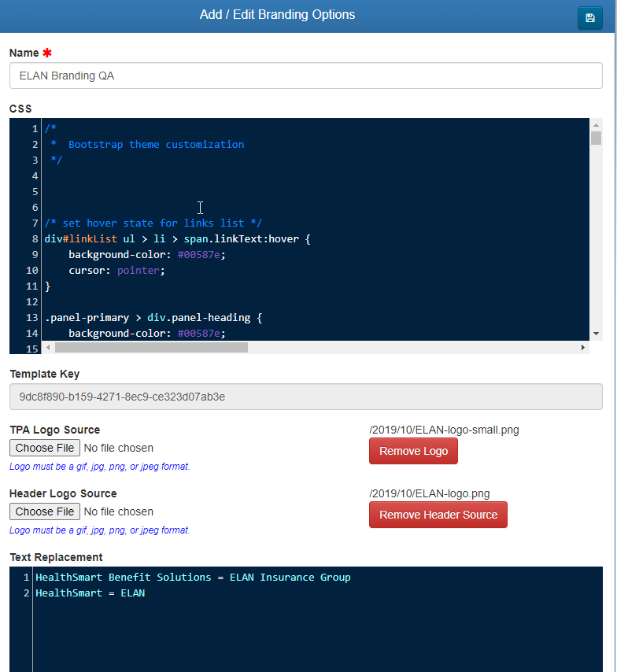Click the #00587e color value on line 9

[201, 254]
